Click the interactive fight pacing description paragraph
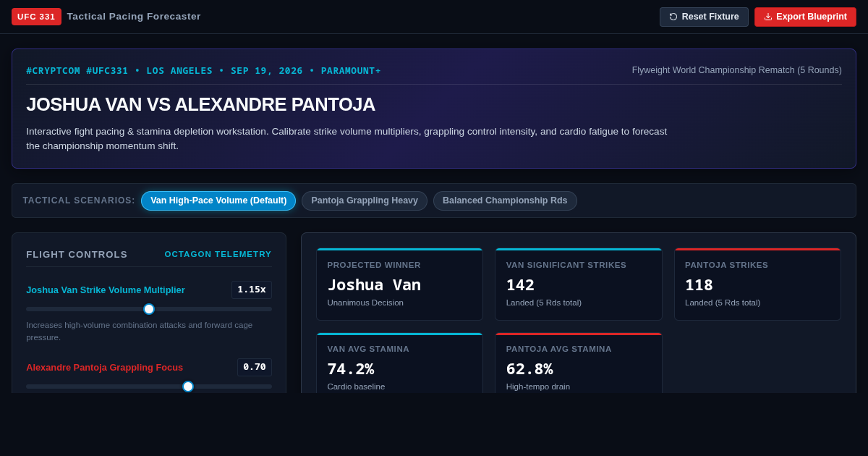This screenshot has height=456, width=868. coord(346,138)
